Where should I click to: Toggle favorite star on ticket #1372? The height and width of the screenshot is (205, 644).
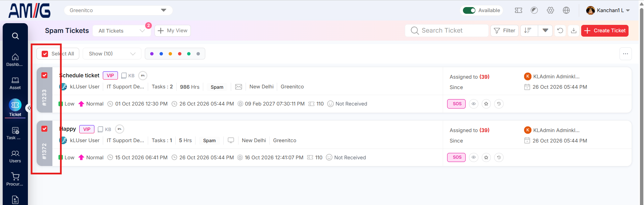coord(486,157)
